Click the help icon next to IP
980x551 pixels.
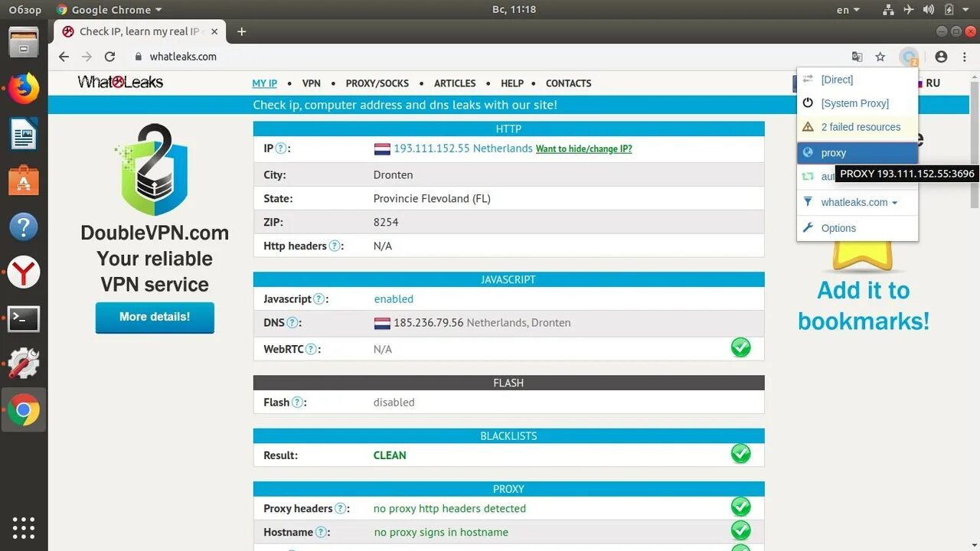pos(281,148)
